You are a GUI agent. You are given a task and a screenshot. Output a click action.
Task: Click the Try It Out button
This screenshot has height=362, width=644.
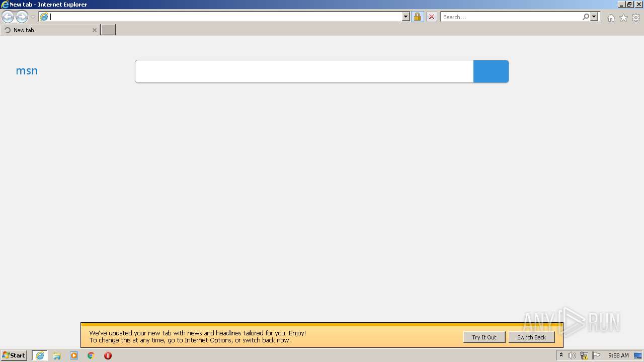pyautogui.click(x=484, y=337)
